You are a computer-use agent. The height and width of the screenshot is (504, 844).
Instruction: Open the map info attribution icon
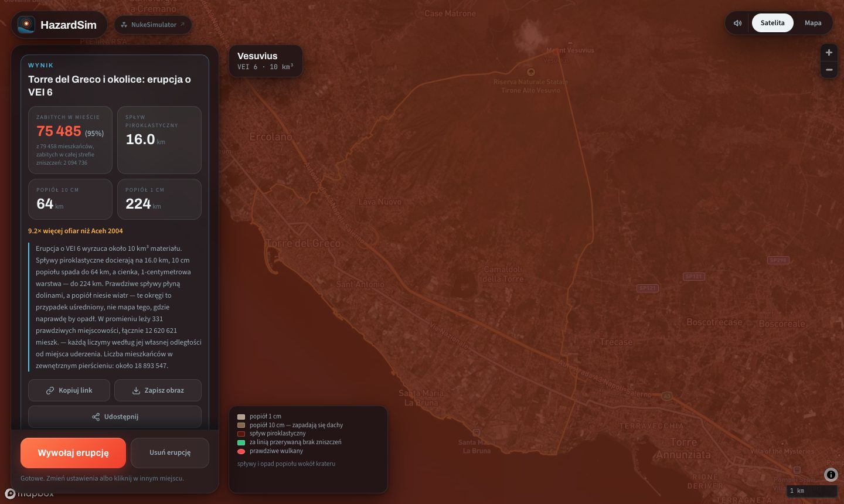(x=831, y=475)
